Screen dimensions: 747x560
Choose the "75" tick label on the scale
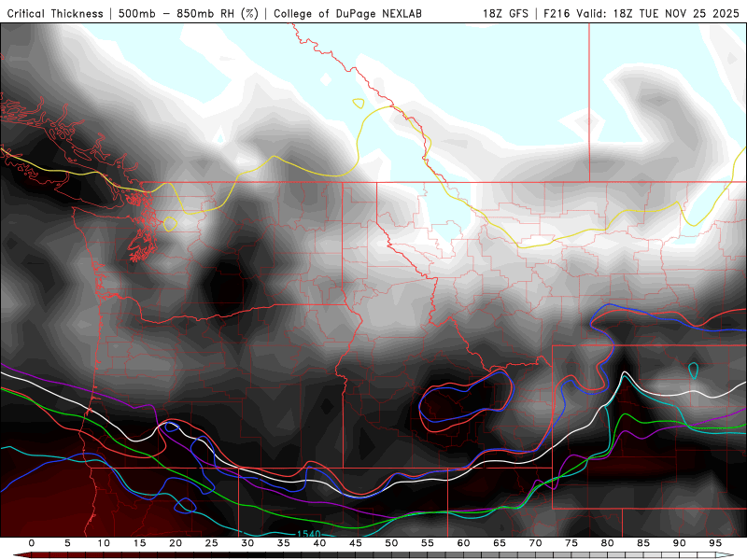(x=571, y=543)
